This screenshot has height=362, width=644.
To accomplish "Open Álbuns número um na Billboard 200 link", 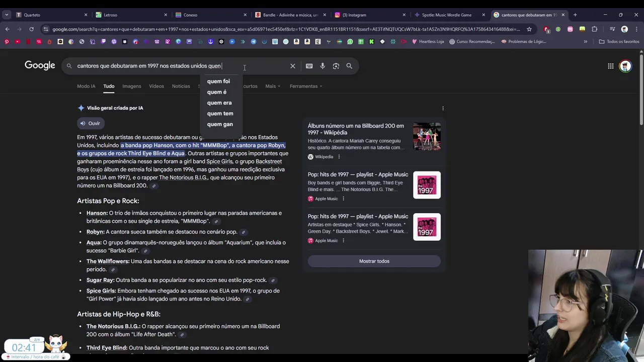I will tap(356, 129).
